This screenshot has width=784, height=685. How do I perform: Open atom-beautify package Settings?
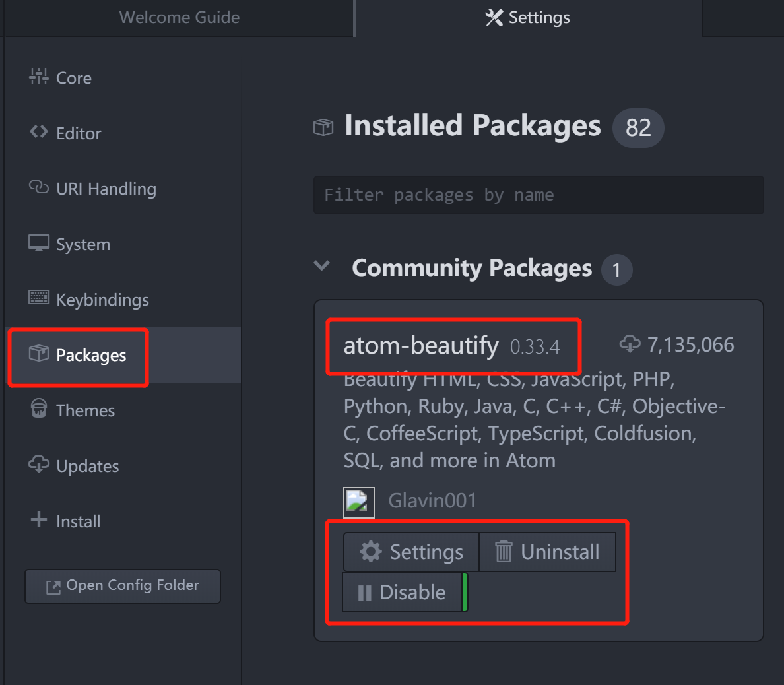(411, 552)
